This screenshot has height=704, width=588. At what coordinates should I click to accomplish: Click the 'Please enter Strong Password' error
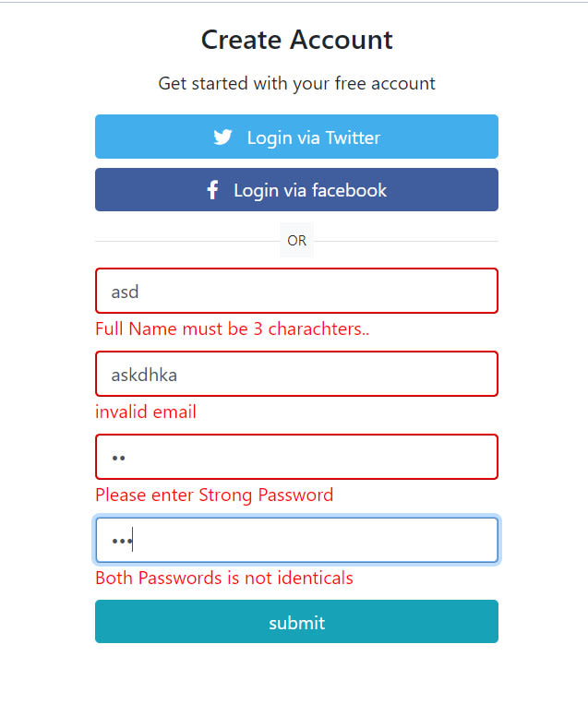pos(214,495)
